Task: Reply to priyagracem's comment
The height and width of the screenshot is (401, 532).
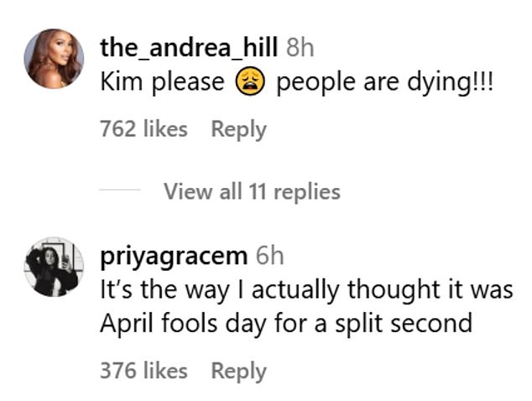Action: tap(238, 371)
